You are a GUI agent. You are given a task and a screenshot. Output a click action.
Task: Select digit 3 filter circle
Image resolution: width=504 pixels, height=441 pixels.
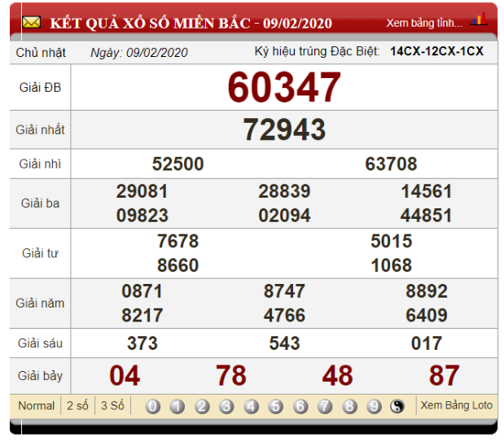click(226, 406)
